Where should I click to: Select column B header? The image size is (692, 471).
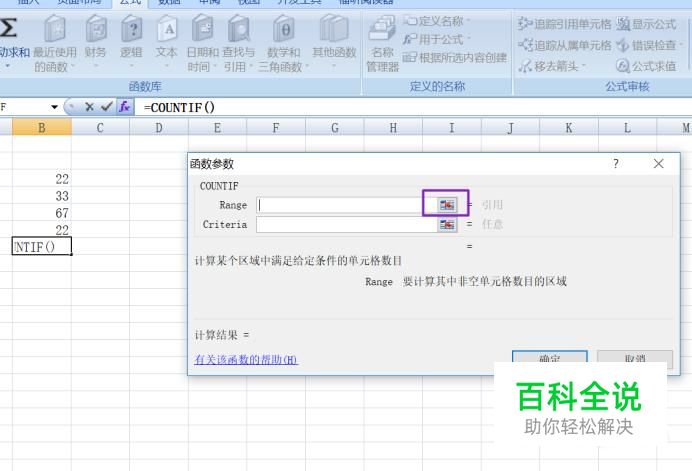pyautogui.click(x=42, y=128)
